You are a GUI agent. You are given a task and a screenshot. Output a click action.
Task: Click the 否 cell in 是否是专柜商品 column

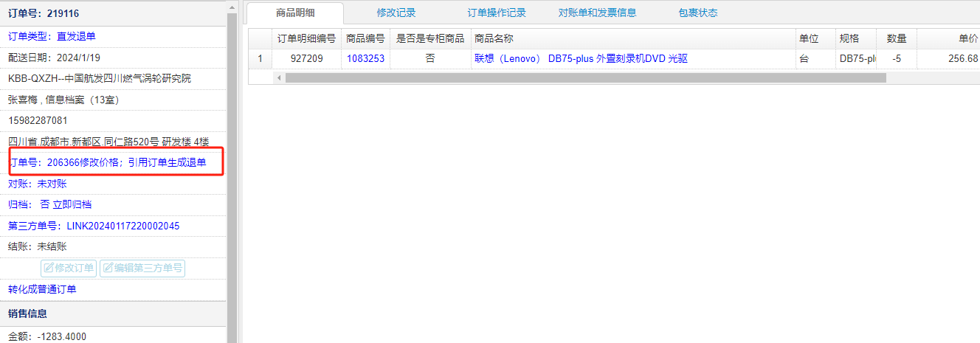pos(430,58)
